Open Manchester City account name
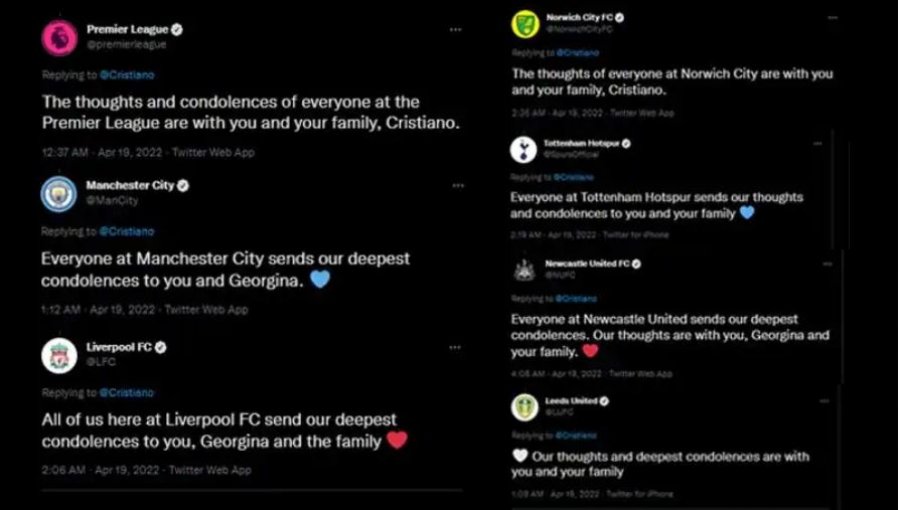The height and width of the screenshot is (510, 900). (130, 185)
